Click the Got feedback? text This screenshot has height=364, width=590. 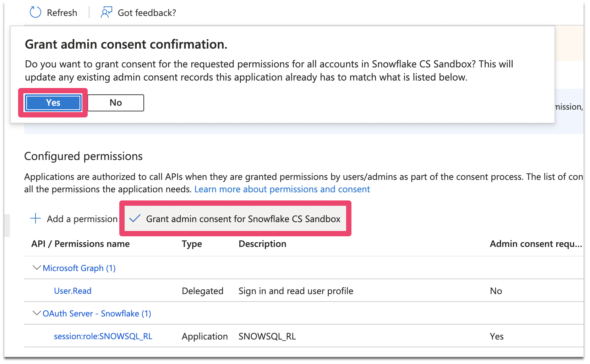[147, 13]
